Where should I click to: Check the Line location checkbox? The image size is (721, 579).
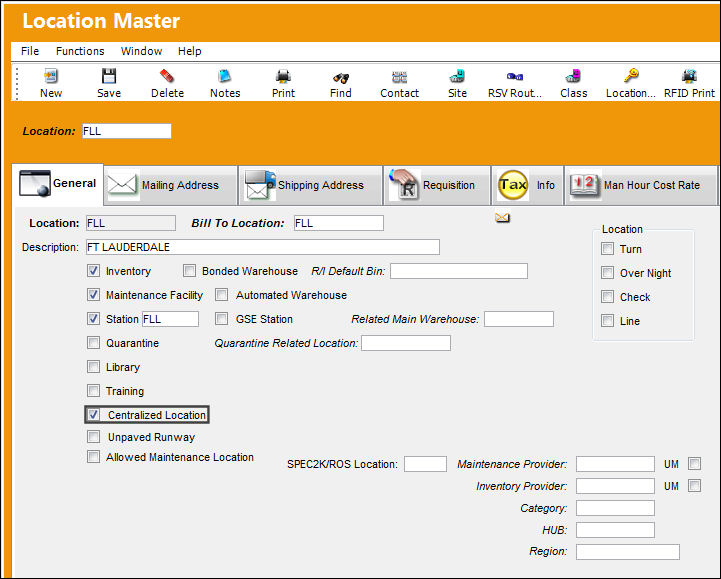(607, 321)
